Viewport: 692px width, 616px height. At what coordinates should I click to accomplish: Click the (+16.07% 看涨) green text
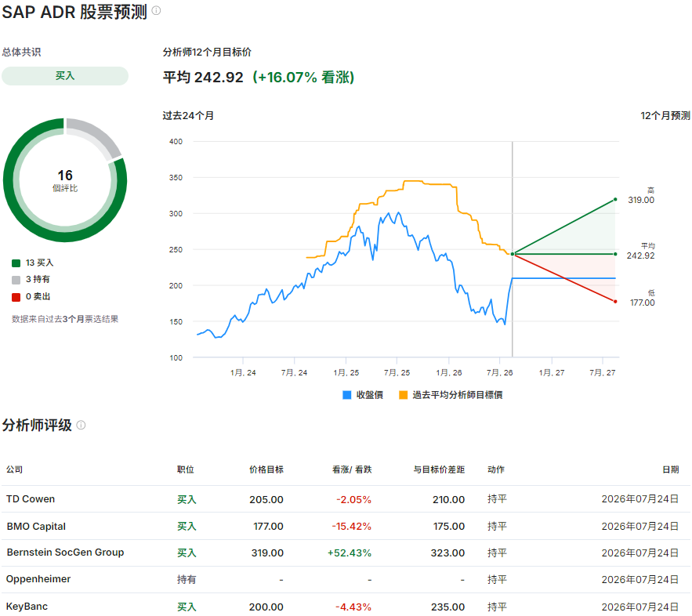point(303,78)
